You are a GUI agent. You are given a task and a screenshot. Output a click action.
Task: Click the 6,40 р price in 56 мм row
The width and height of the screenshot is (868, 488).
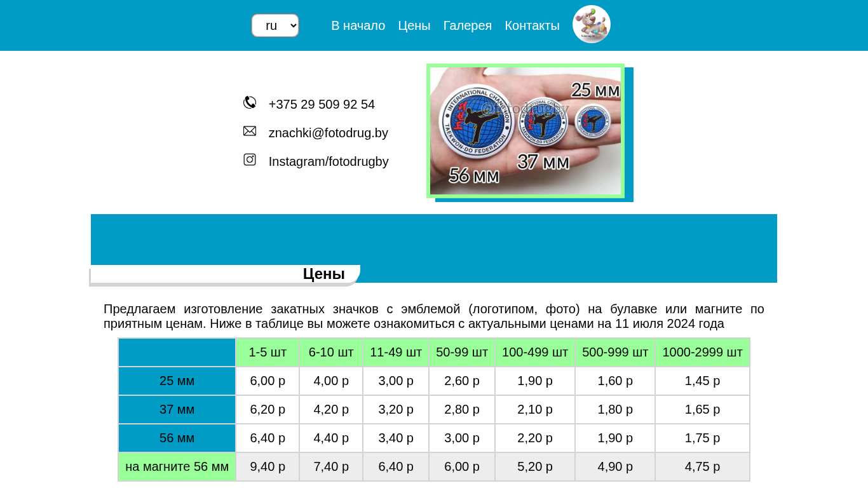tap(268, 438)
